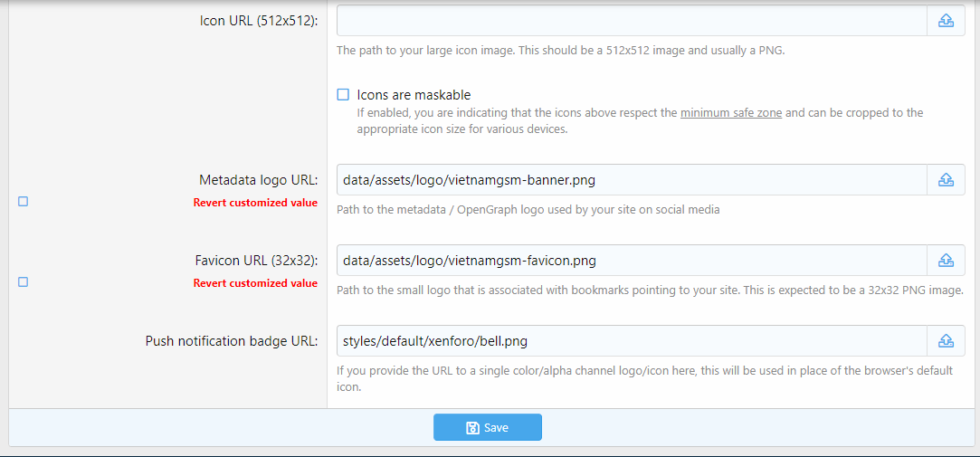The height and width of the screenshot is (457, 980).
Task: Click the field containing vietnamgsm-banner.png
Action: pyautogui.click(x=631, y=180)
